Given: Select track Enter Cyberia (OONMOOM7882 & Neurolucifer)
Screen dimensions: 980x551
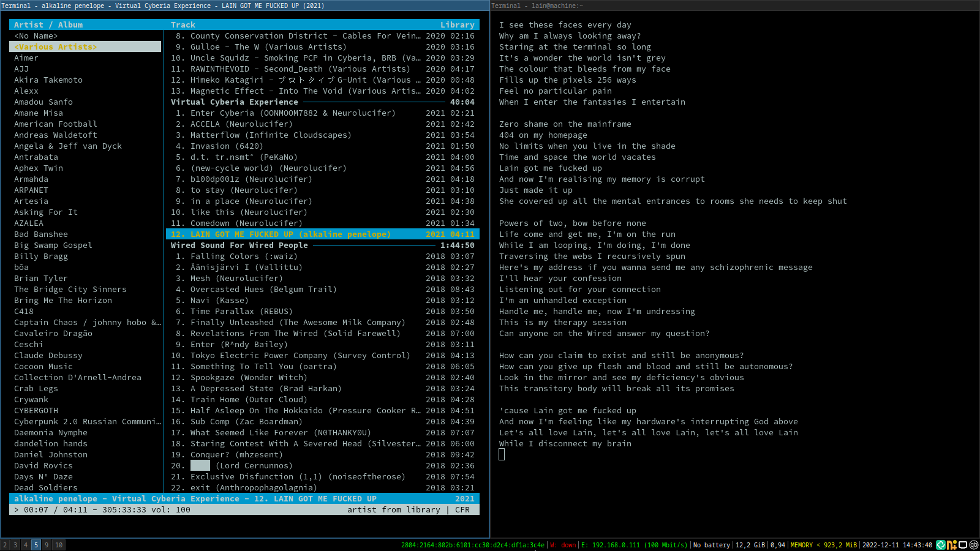Looking at the screenshot, I should (x=323, y=113).
